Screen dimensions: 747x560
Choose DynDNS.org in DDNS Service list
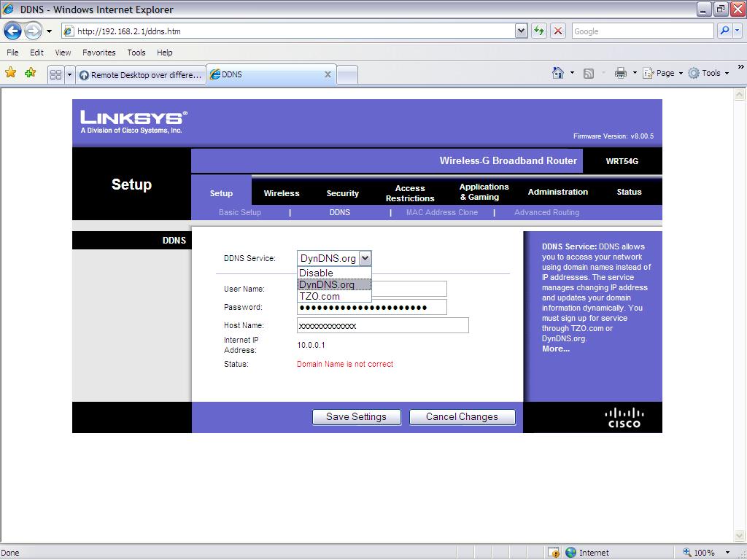coord(334,284)
